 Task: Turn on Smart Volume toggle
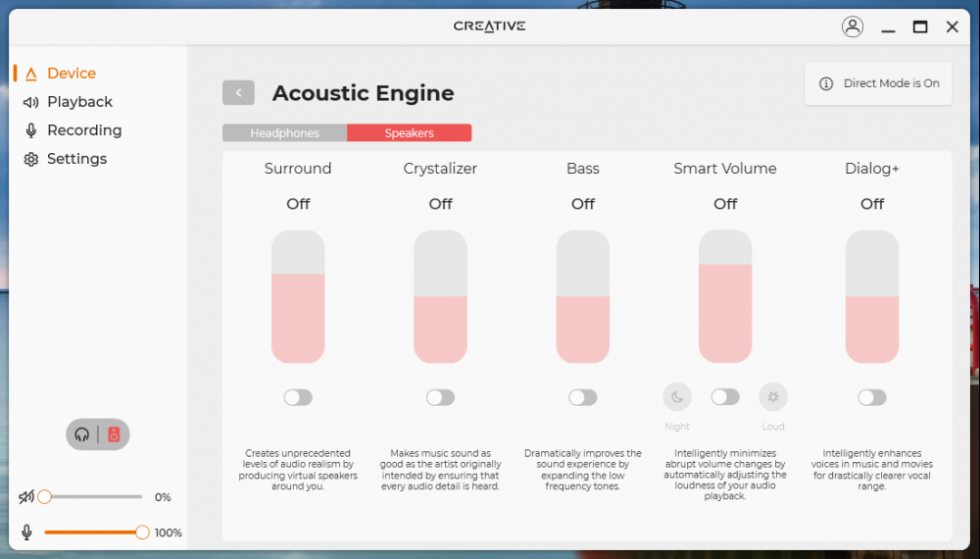[x=725, y=397]
